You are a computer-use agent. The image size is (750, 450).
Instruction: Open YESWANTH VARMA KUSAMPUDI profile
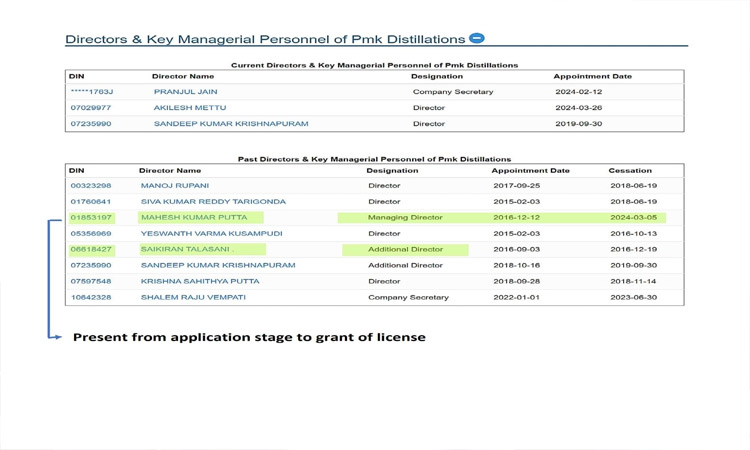(x=211, y=233)
